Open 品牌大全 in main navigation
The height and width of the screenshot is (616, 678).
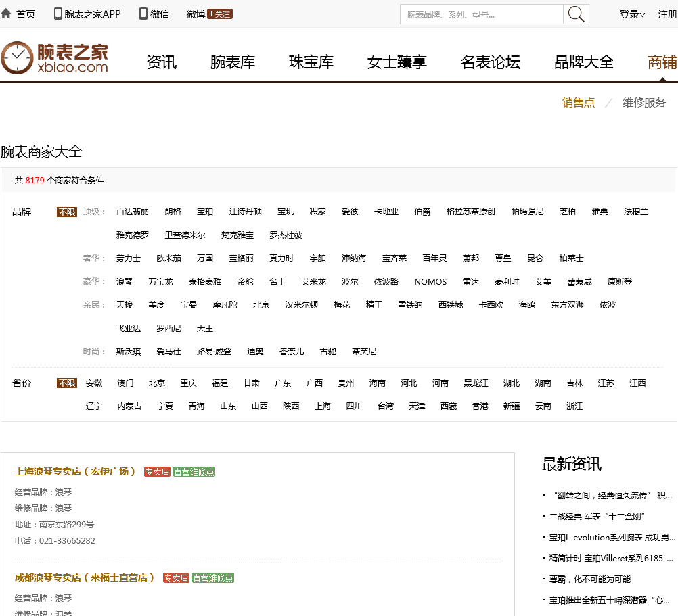(584, 62)
